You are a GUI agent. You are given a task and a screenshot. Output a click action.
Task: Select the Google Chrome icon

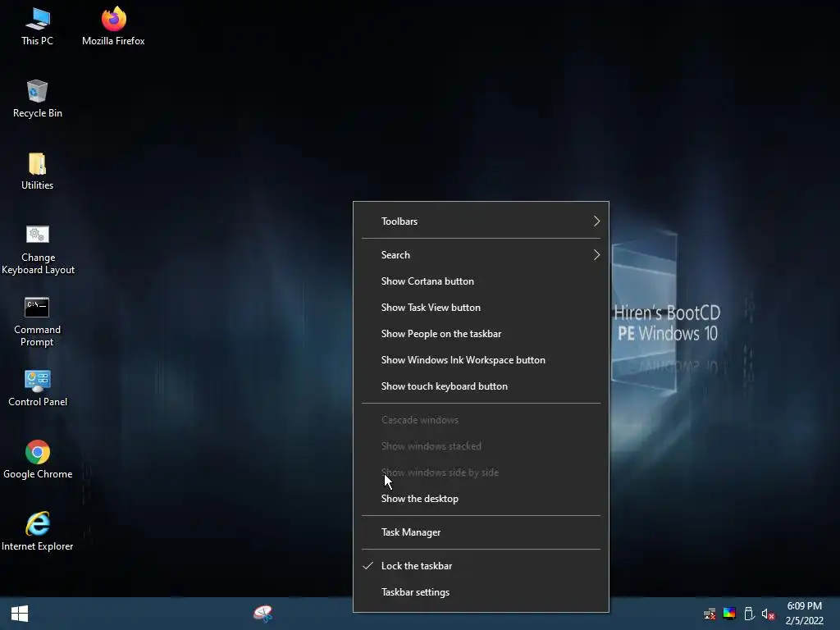[x=38, y=460]
